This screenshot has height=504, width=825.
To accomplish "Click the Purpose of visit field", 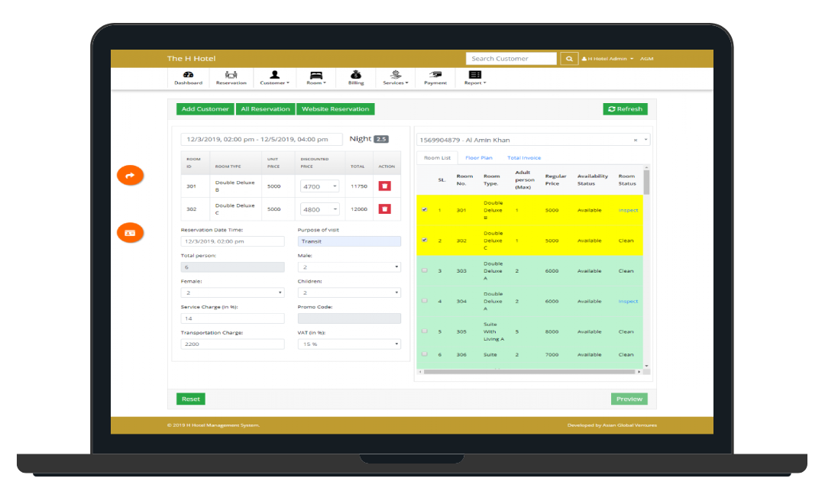I will point(349,241).
